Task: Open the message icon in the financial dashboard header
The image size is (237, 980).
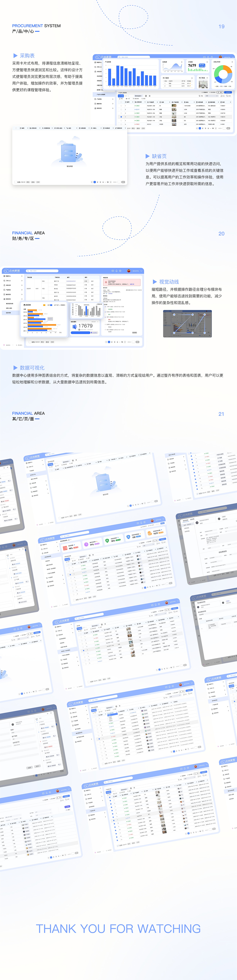Action: (113, 271)
